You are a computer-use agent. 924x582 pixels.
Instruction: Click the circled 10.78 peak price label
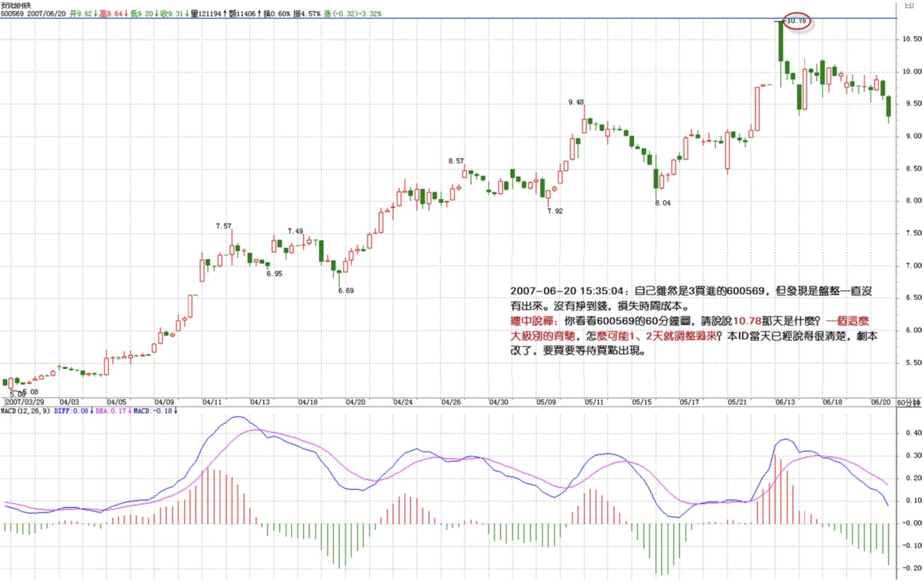pos(796,21)
